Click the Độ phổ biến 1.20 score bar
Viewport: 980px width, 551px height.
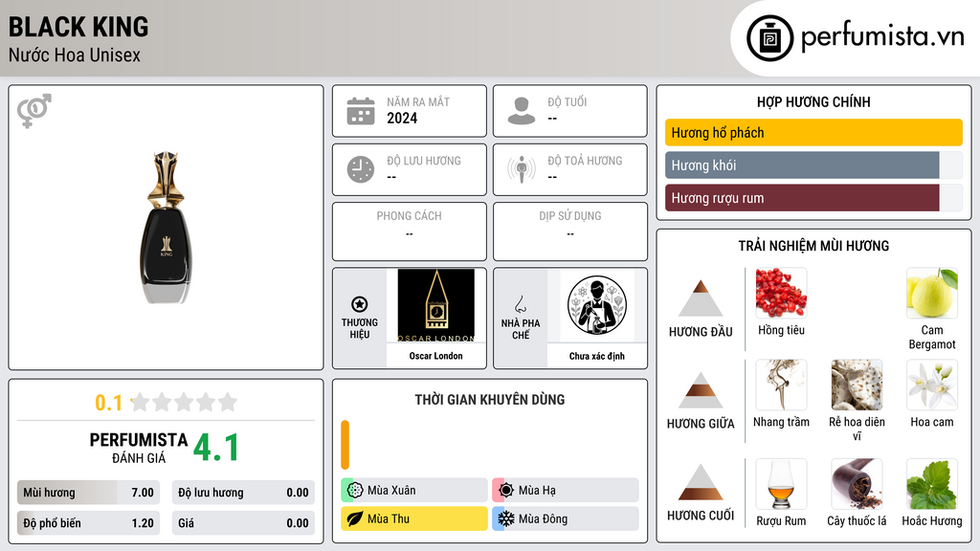click(x=89, y=523)
